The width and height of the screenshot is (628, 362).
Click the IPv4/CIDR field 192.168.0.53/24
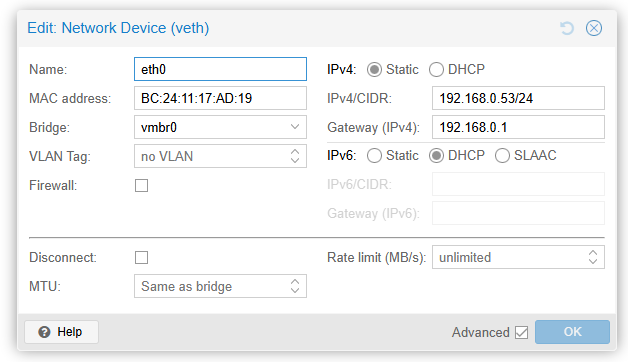tap(518, 98)
